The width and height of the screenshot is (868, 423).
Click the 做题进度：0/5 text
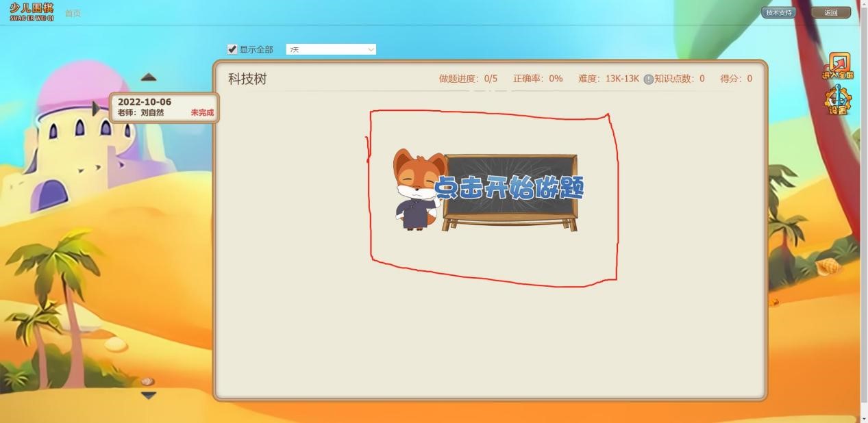(x=469, y=79)
